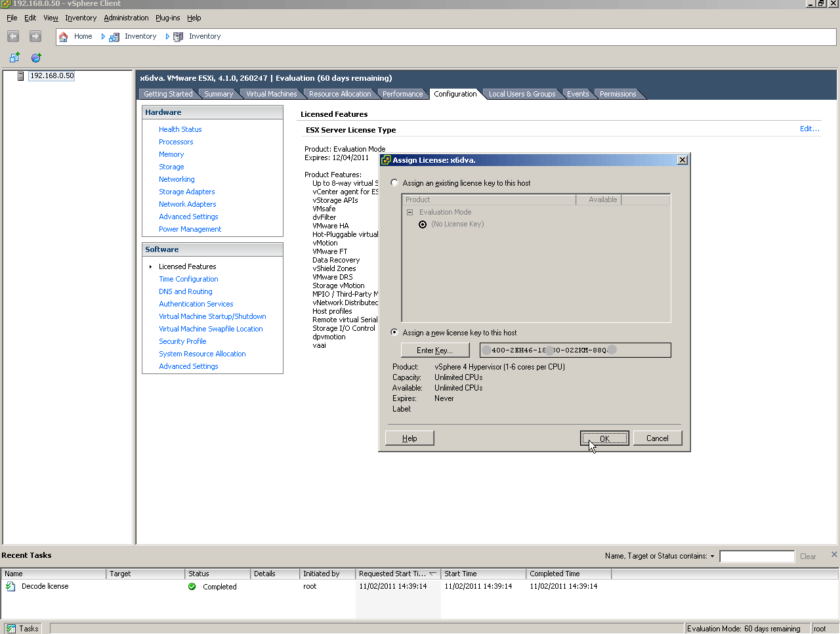Open the Storage Adapters link
Screen dimensions: 840x634
[186, 192]
